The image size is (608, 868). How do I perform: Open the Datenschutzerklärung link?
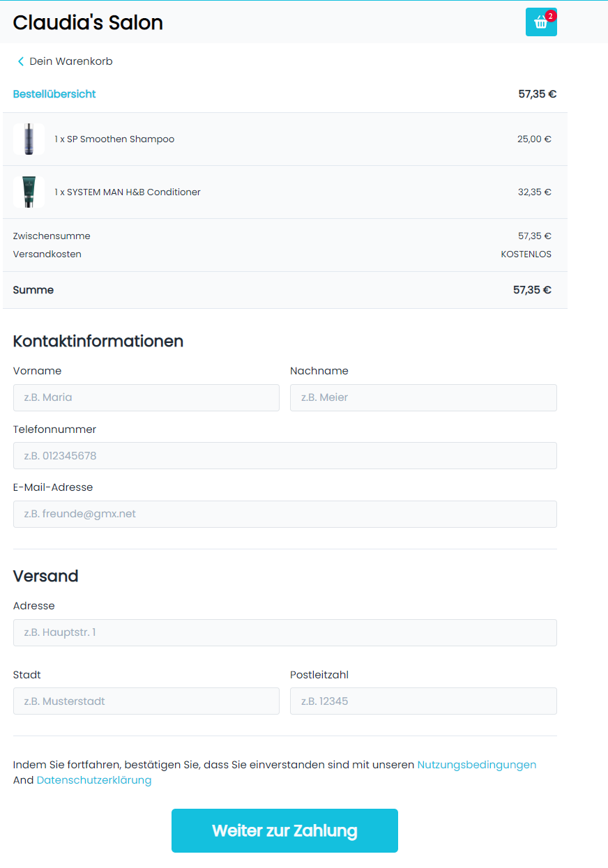tap(94, 780)
